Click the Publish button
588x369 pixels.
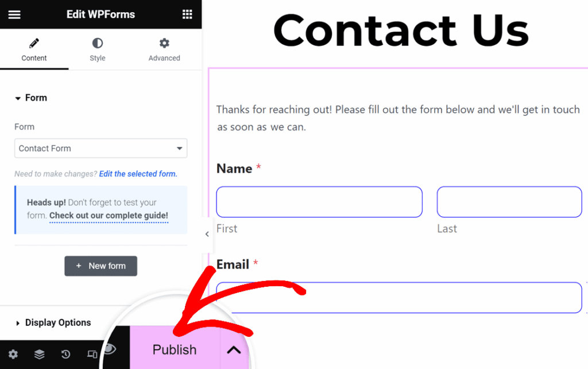(174, 349)
